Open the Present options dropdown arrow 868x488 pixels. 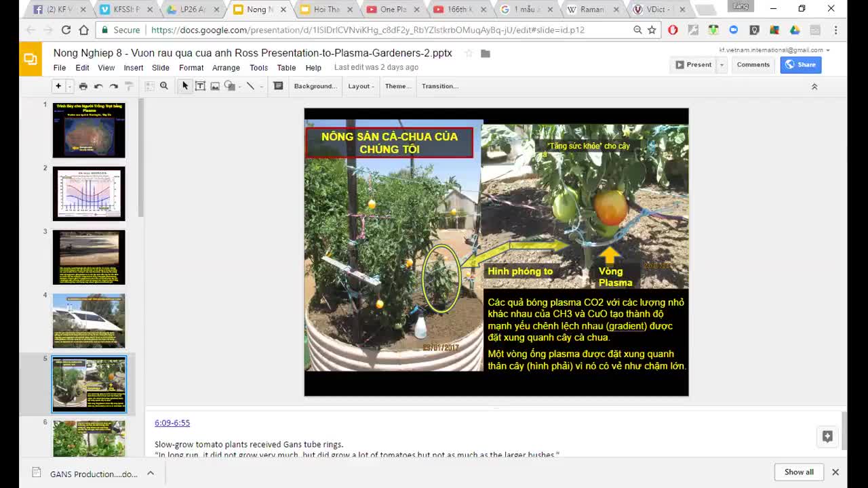pyautogui.click(x=722, y=64)
